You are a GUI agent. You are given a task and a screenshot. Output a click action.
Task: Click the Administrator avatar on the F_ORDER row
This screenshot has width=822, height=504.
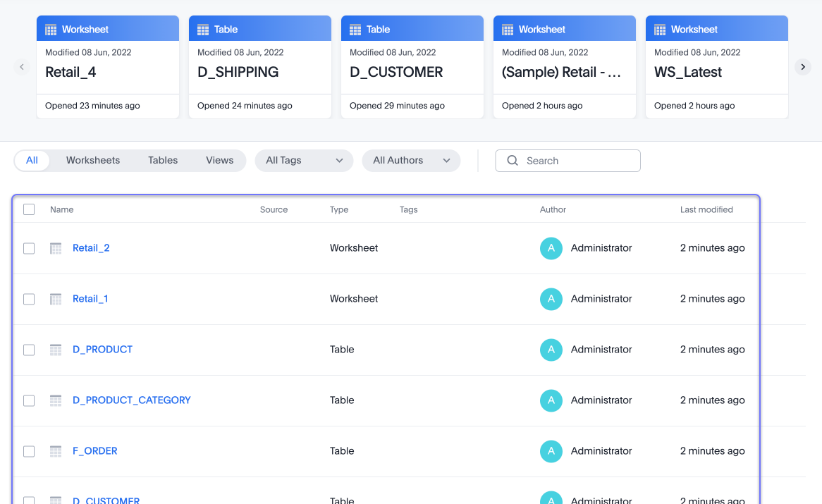[x=551, y=451]
